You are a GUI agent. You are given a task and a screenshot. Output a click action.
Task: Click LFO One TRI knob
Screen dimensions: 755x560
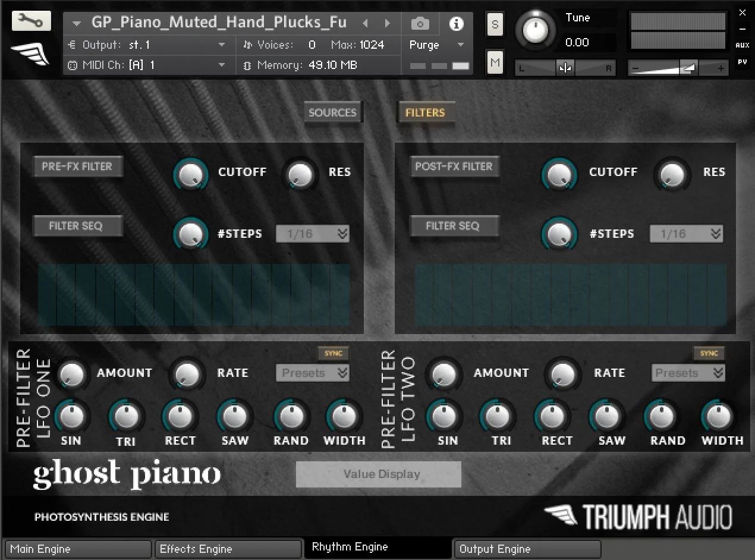coord(126,417)
